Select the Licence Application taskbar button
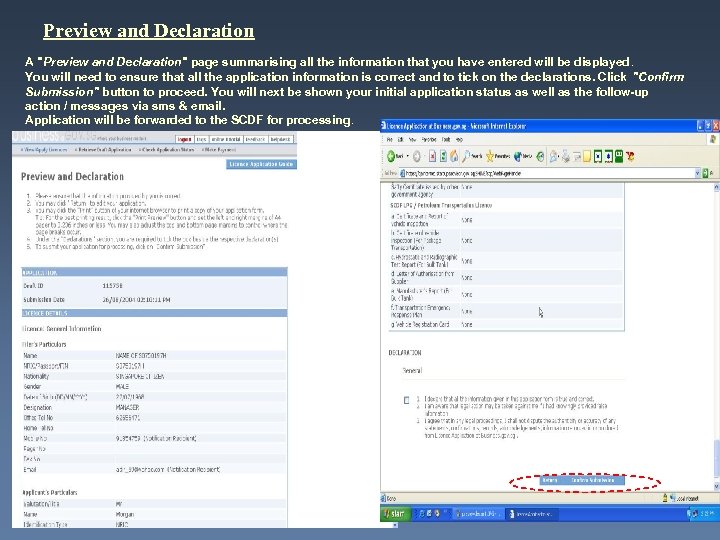This screenshot has width=720, height=540. (533, 513)
